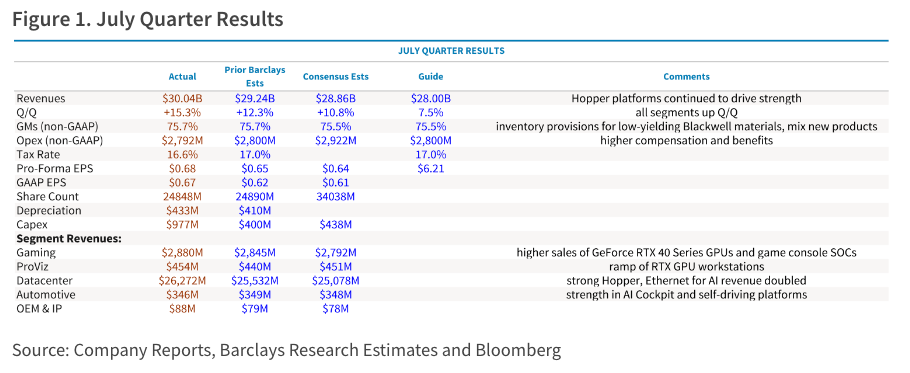Select the 'JULY QUARTER RESULTS' table heading
This screenshot has height=373, width=910.
click(451, 51)
